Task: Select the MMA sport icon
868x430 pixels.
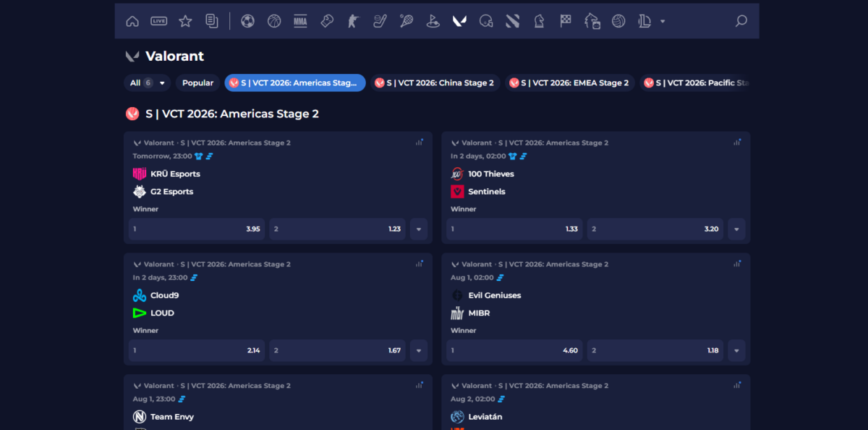Action: tap(300, 21)
